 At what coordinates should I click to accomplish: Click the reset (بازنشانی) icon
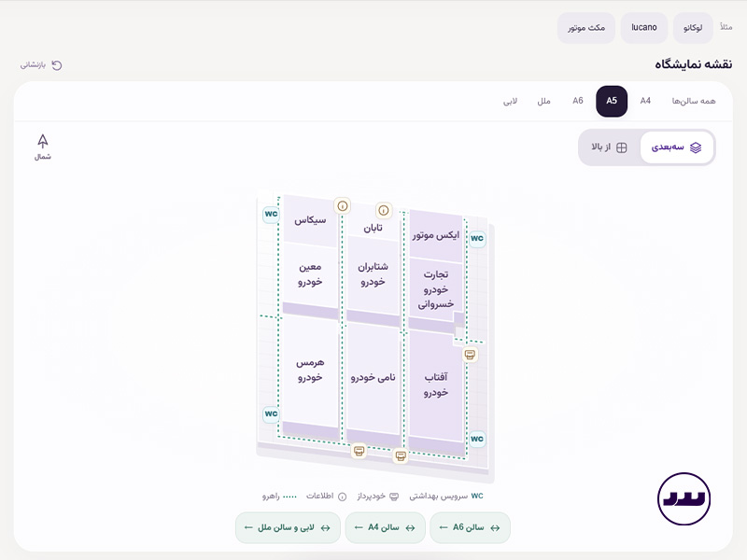coord(57,64)
